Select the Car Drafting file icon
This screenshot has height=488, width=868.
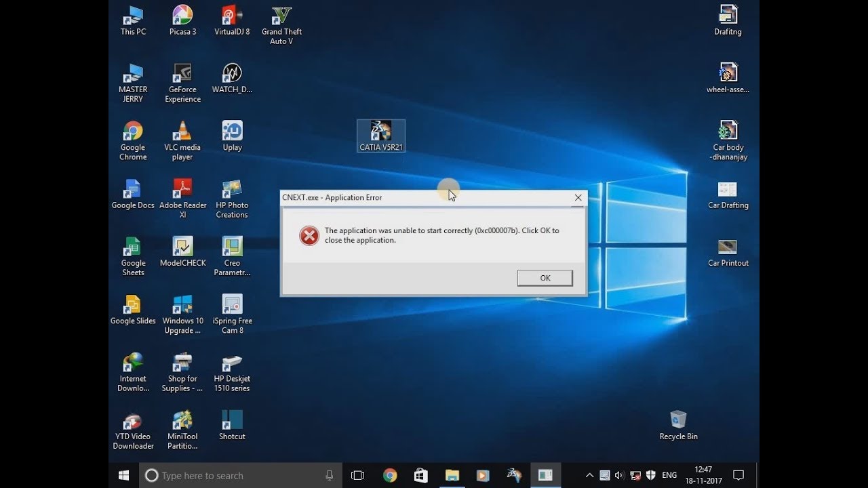[x=728, y=194]
